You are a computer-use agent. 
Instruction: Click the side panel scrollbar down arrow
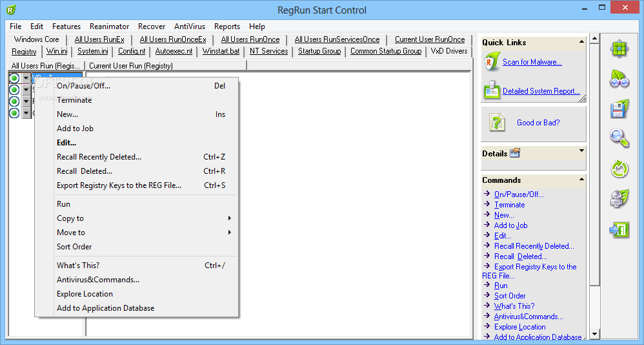click(x=594, y=333)
